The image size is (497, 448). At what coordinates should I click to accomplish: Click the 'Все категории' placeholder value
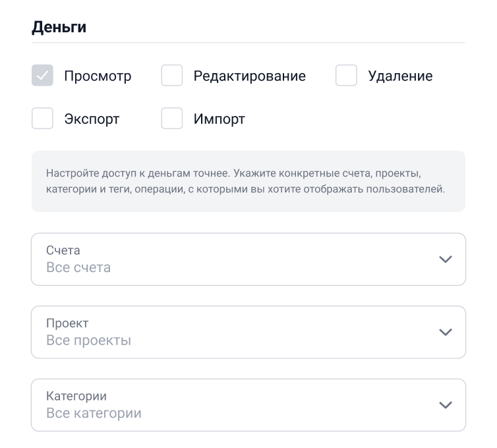click(94, 414)
